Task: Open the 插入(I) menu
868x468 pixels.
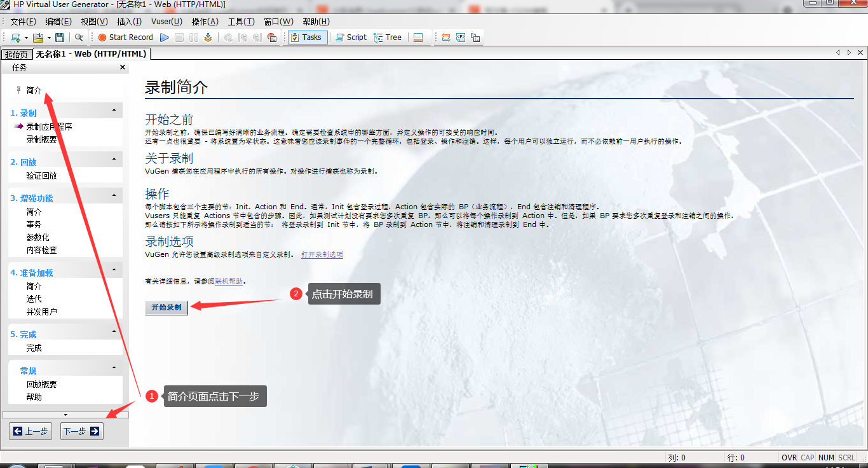Action: pos(129,22)
